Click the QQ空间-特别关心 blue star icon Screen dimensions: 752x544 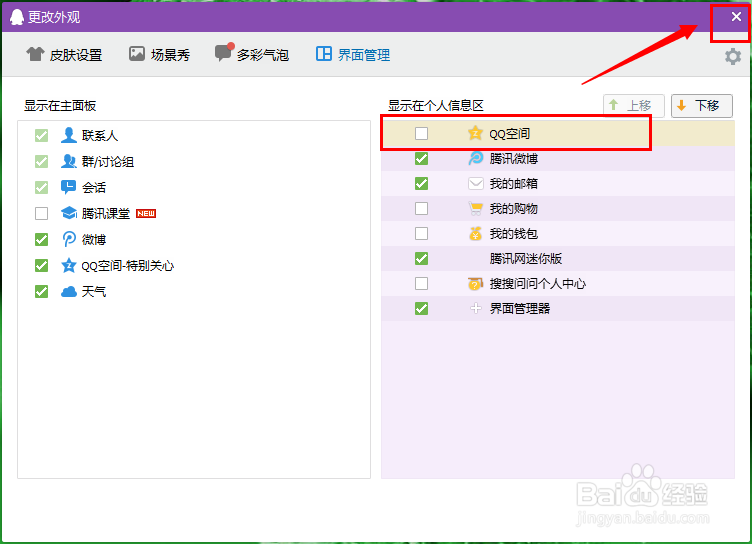tap(69, 265)
